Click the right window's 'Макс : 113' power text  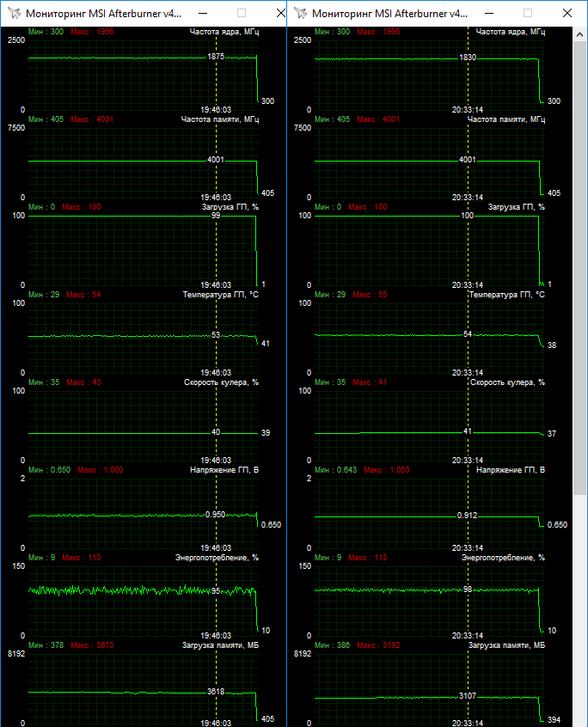pos(367,558)
